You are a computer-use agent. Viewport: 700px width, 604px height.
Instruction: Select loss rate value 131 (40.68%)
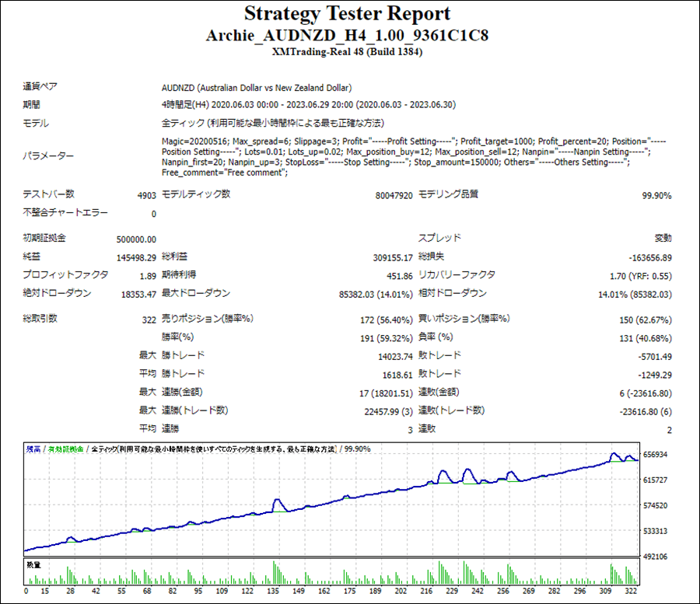point(645,338)
